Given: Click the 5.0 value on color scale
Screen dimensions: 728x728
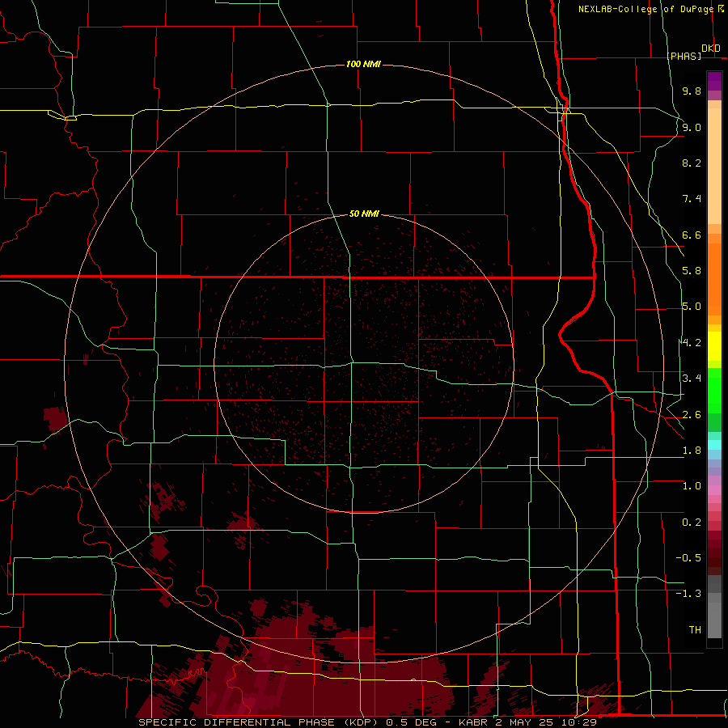Looking at the screenshot, I should (x=692, y=307).
